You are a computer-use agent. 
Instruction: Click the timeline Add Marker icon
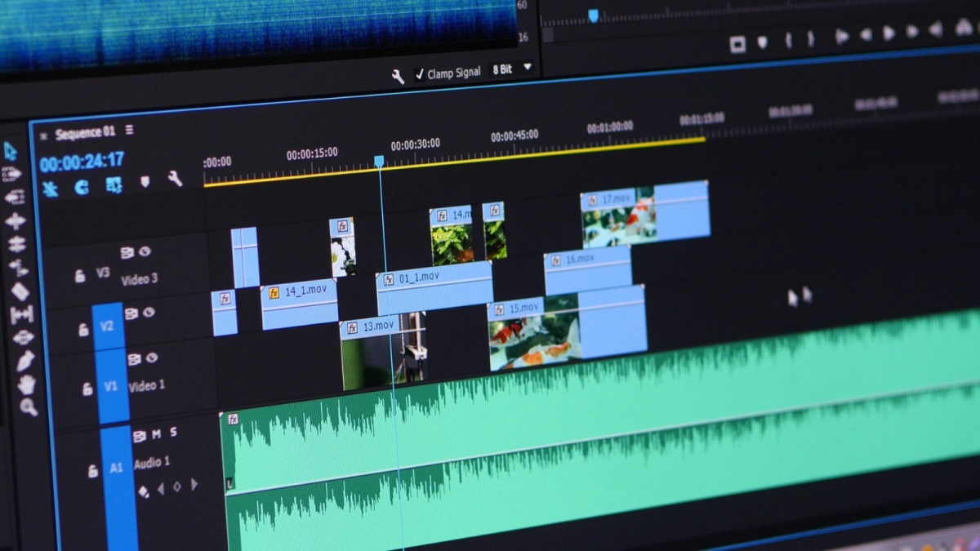pyautogui.click(x=145, y=181)
